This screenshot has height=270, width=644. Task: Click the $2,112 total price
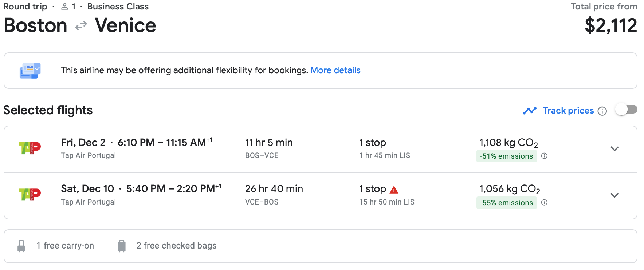pyautogui.click(x=611, y=26)
